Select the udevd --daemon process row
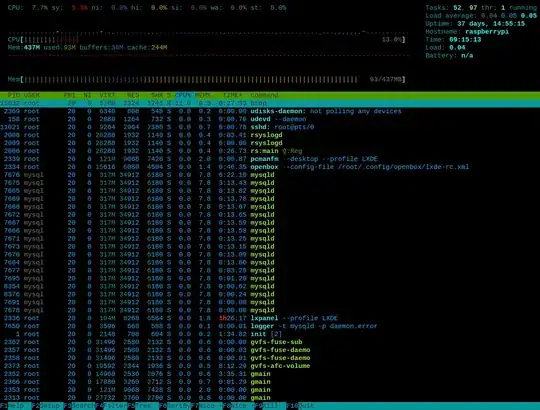Image resolution: width=540 pixels, height=410 pixels. coord(270,119)
